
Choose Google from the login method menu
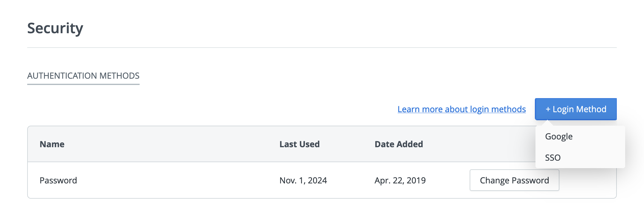(x=558, y=136)
